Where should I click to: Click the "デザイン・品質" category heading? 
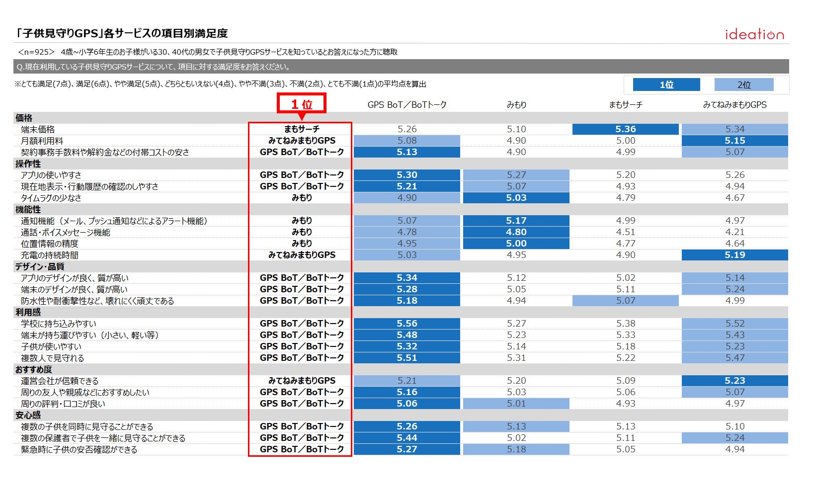pos(40,266)
